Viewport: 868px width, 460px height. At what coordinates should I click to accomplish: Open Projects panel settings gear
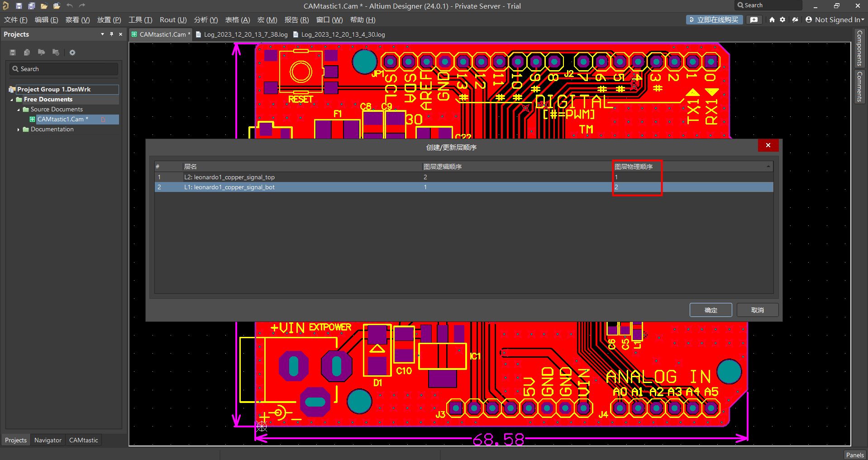pos(72,53)
